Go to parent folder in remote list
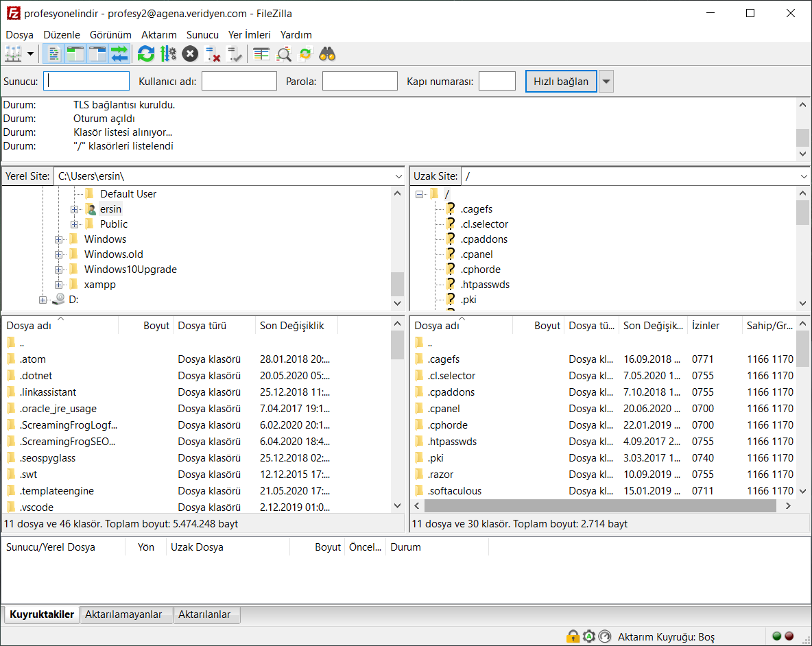812x646 pixels. [x=424, y=343]
